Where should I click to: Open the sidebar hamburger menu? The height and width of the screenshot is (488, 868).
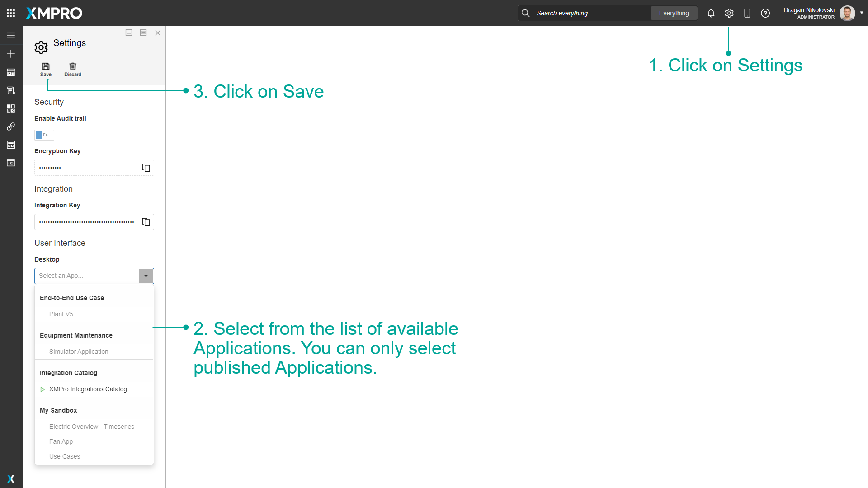pyautogui.click(x=11, y=35)
